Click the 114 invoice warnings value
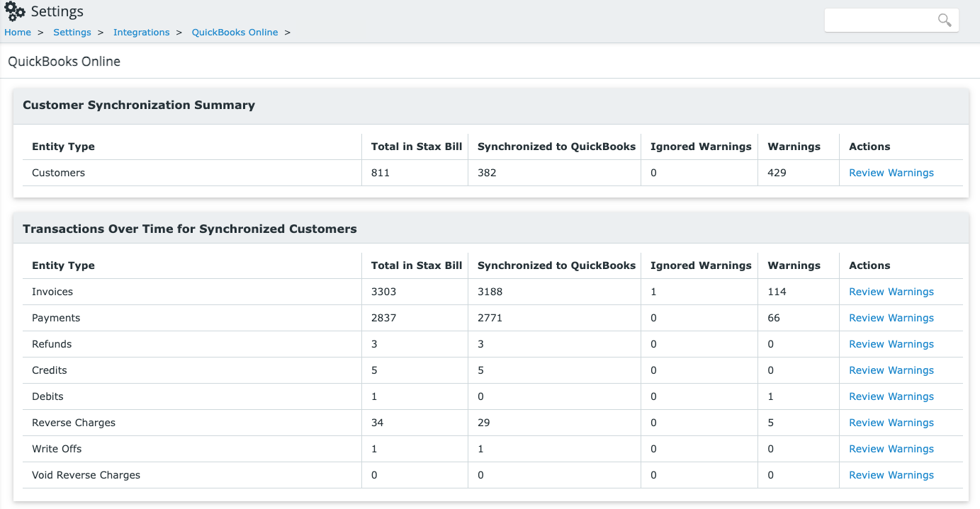Screen dimensions: 980x509 click(x=777, y=292)
